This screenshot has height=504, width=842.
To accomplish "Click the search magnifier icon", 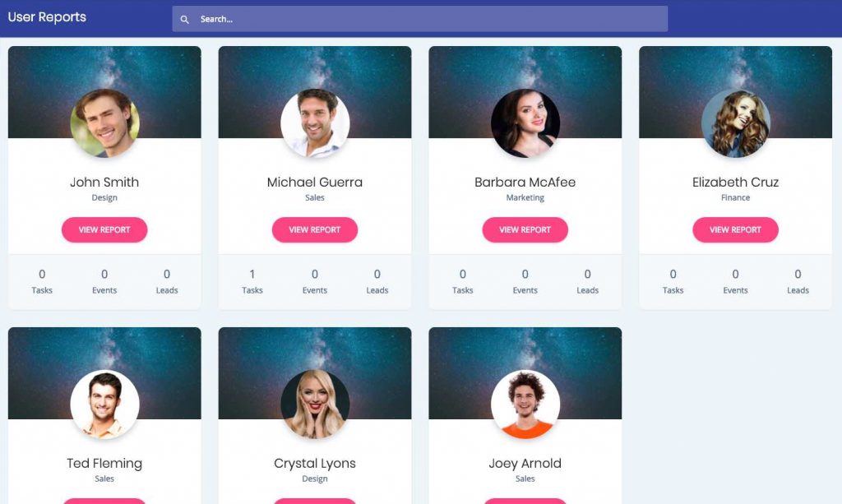I will 184,20.
